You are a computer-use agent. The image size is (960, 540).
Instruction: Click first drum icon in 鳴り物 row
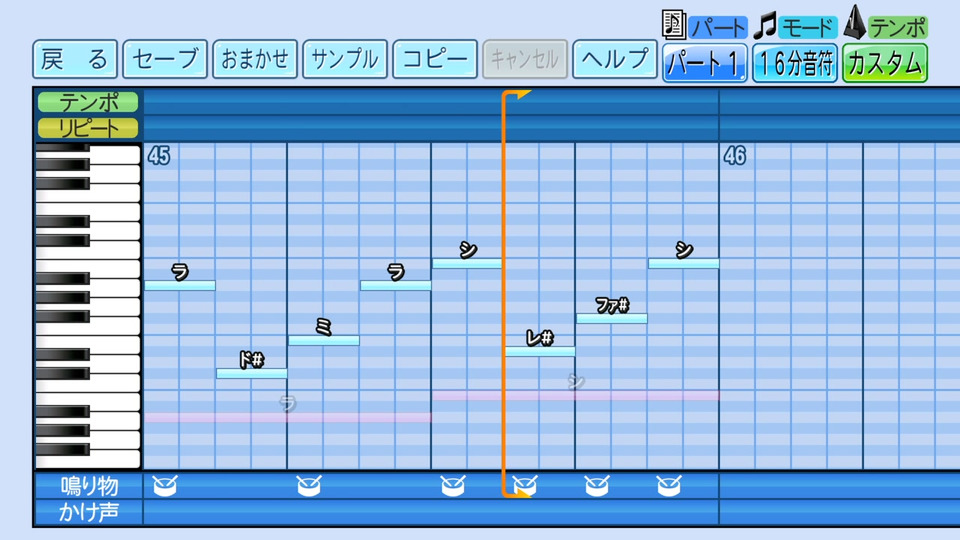[165, 486]
